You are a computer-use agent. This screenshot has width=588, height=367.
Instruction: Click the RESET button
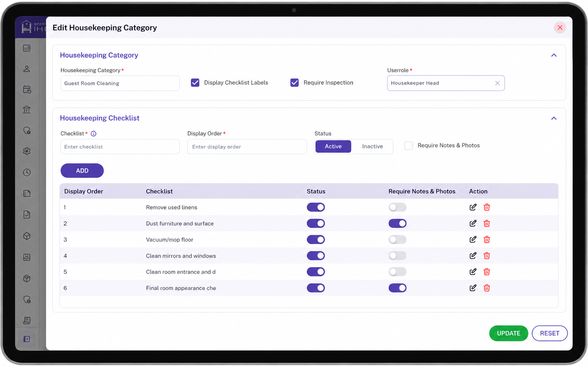point(549,333)
